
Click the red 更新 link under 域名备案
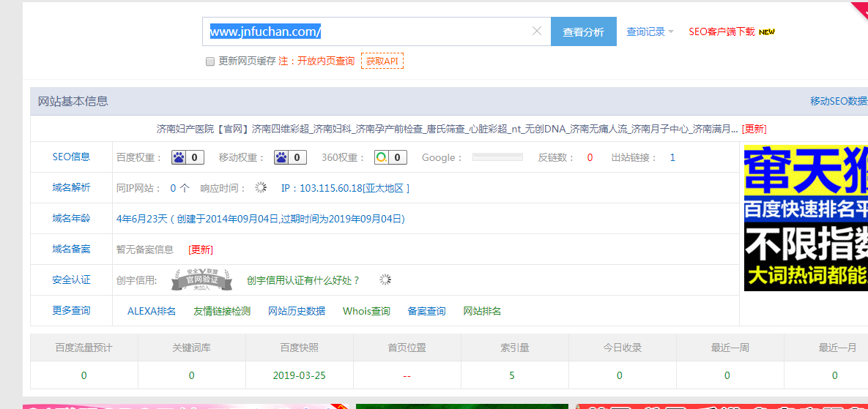tap(201, 249)
